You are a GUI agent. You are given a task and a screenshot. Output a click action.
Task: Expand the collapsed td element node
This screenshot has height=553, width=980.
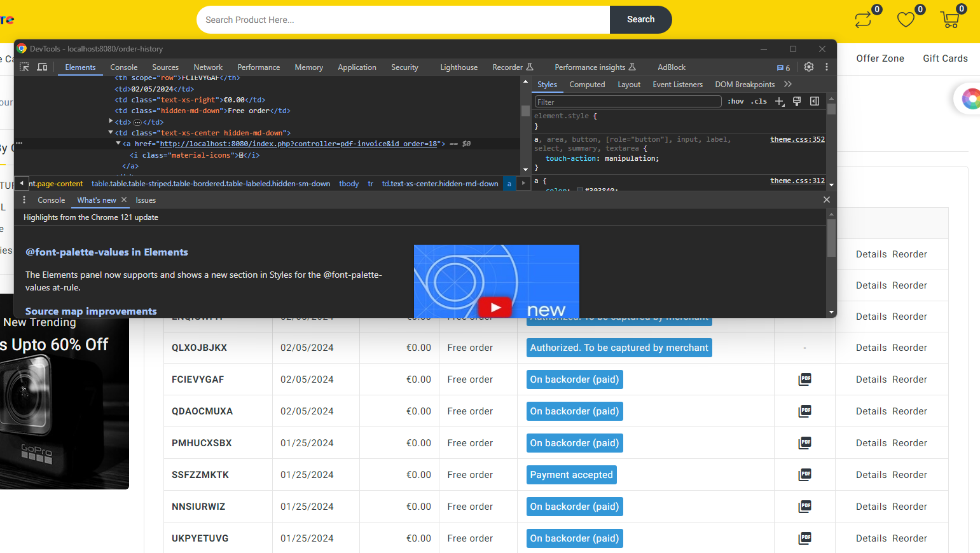pos(111,121)
